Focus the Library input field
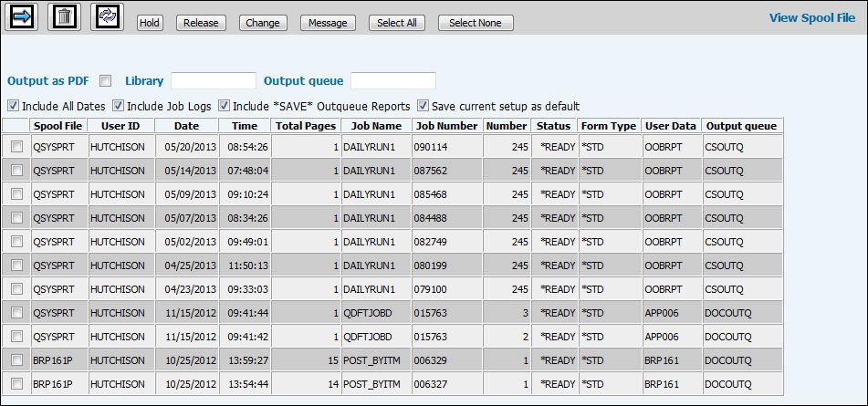The width and height of the screenshot is (868, 406). (214, 81)
